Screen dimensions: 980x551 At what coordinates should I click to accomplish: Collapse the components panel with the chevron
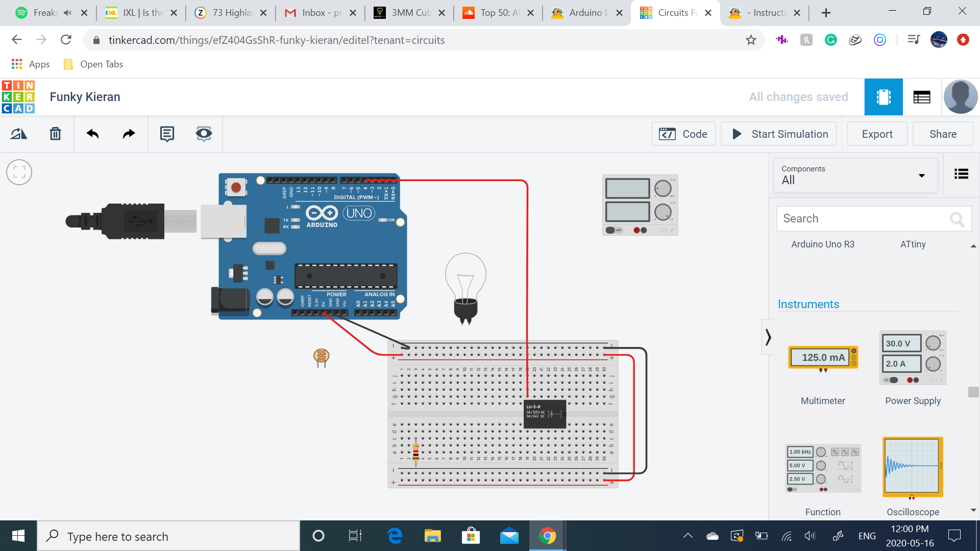pos(768,337)
